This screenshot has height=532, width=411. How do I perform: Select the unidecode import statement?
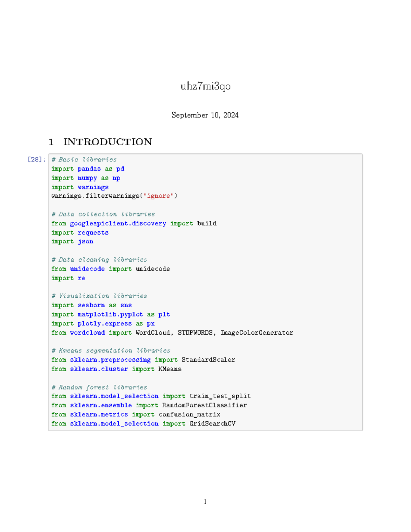[111, 269]
